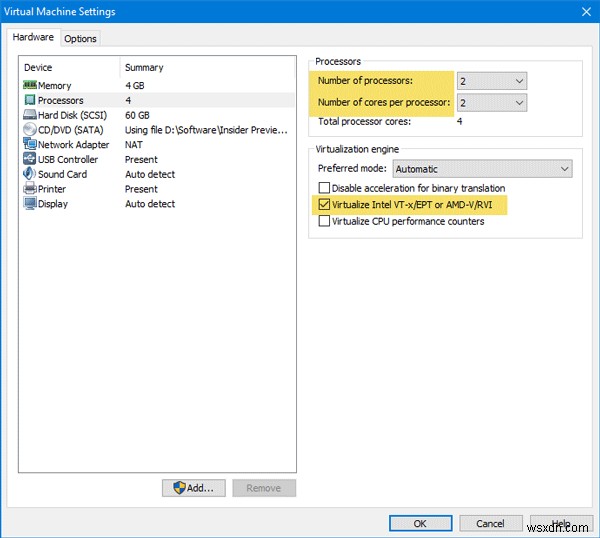The height and width of the screenshot is (538, 600).
Task: Click the disabled Remove button
Action: coord(264,488)
